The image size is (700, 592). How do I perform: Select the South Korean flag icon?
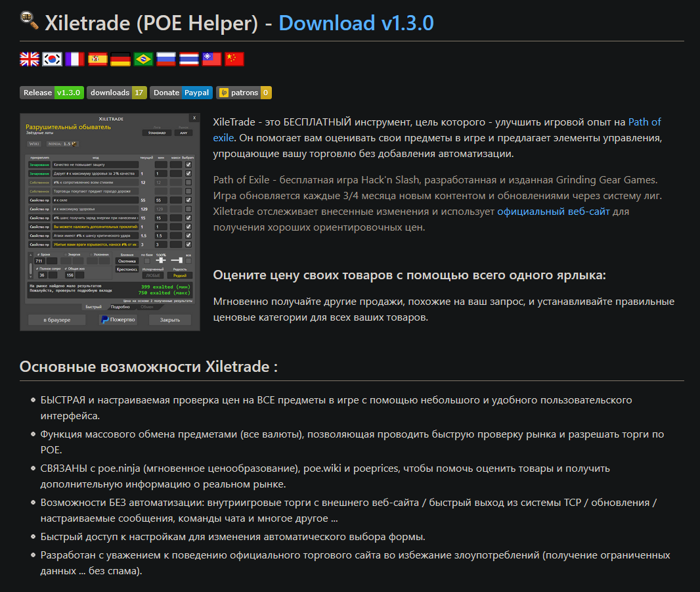point(53,59)
